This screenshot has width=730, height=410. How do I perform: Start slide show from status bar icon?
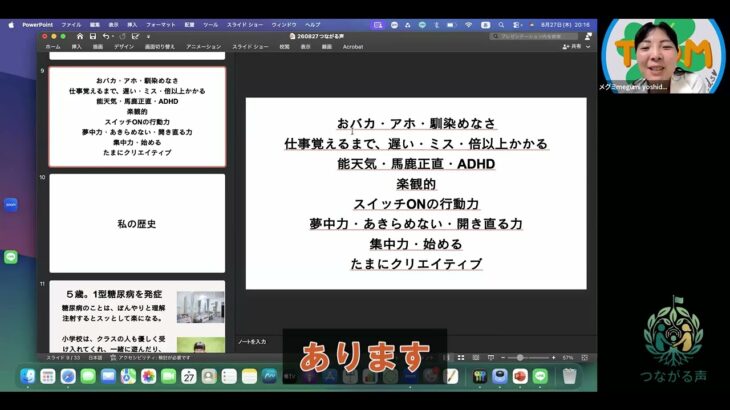490,357
